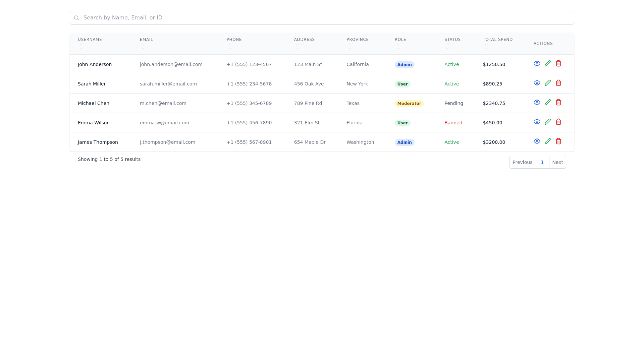Click the edit pencil icon for Michael Chen
This screenshot has height=362, width=644.
pyautogui.click(x=548, y=102)
